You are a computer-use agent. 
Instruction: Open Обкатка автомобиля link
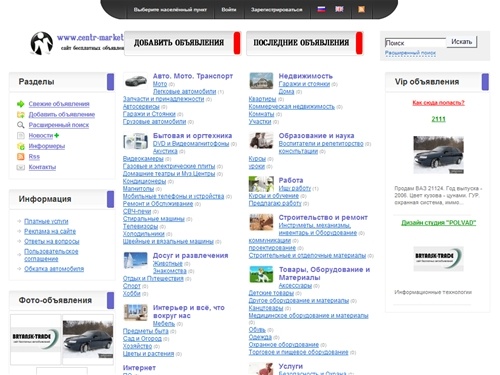[54, 269]
